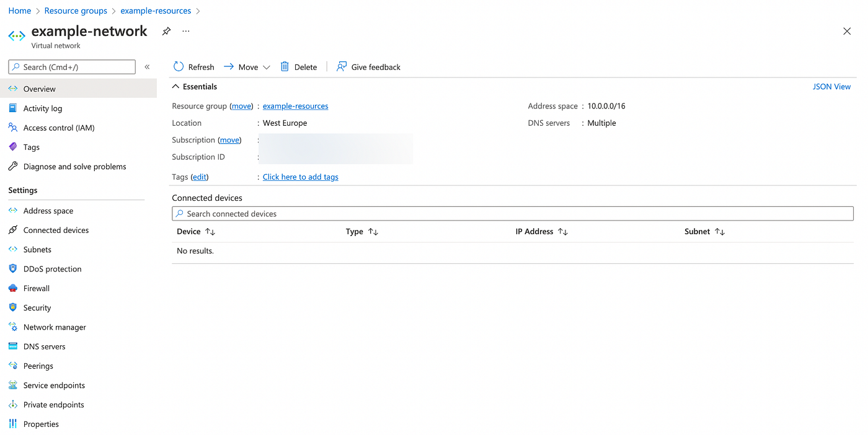The image size is (868, 435).
Task: Click the Connected devices plug icon
Action: click(13, 230)
